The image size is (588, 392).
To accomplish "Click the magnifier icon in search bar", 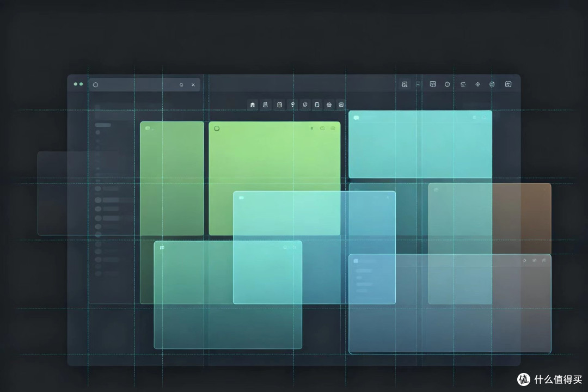I will (181, 85).
